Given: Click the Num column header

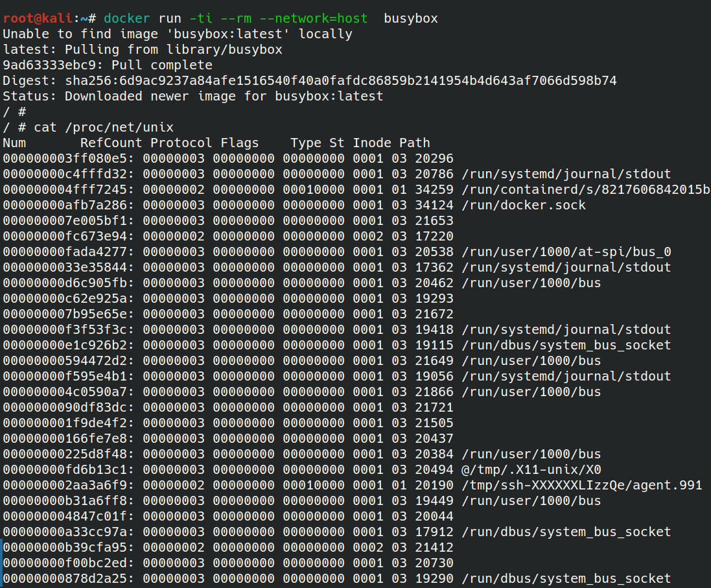Looking at the screenshot, I should pos(14,143).
